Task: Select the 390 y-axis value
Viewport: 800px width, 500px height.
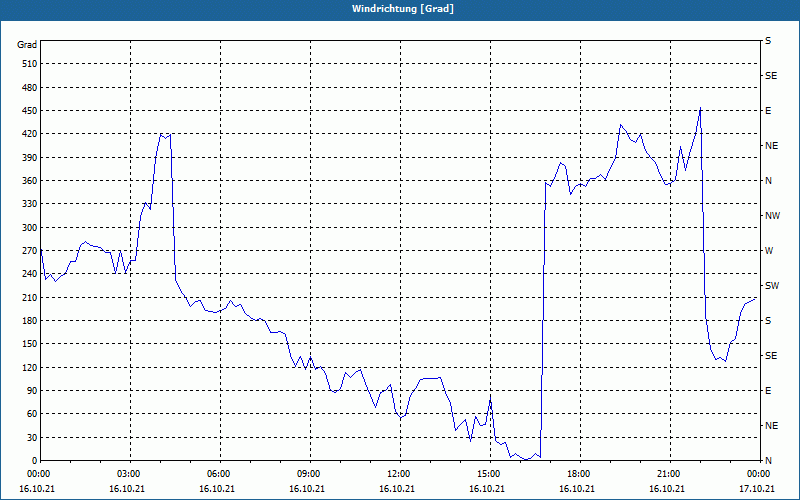Action: (x=30, y=158)
